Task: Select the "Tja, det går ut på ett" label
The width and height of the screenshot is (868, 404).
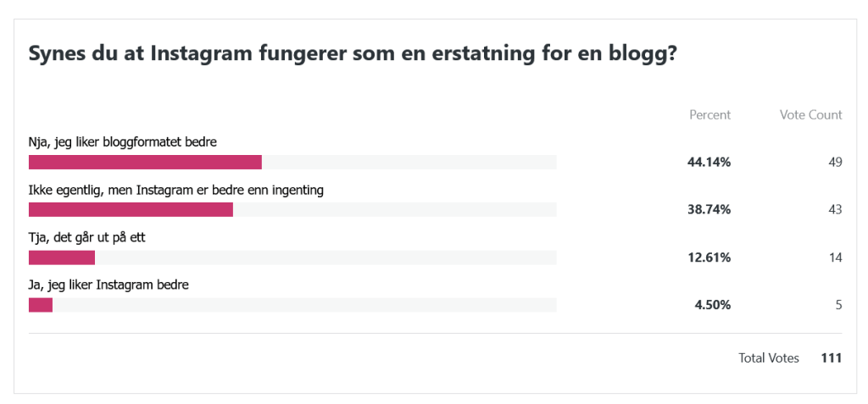Action: pos(87,238)
